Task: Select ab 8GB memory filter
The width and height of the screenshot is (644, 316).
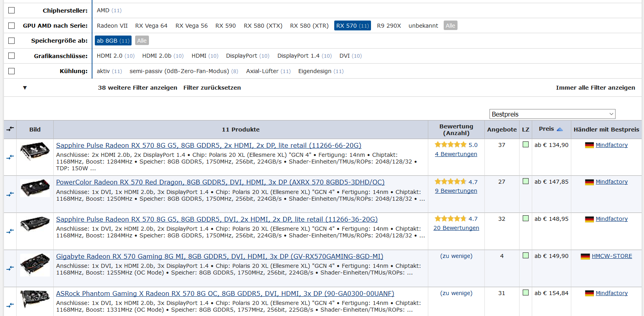Action: (x=113, y=41)
